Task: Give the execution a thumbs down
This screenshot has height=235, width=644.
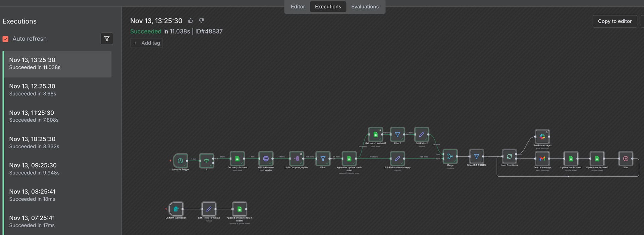Action: coord(201,20)
